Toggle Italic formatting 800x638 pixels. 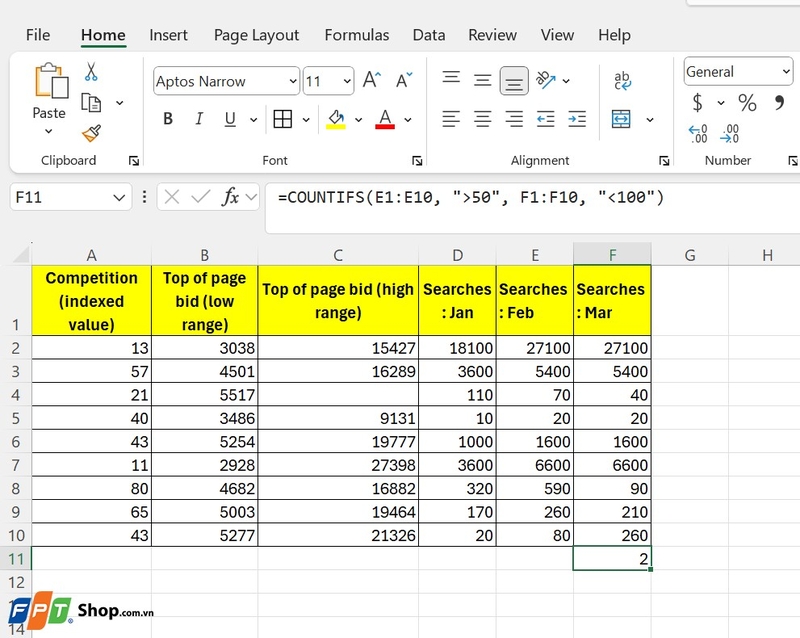(x=199, y=119)
